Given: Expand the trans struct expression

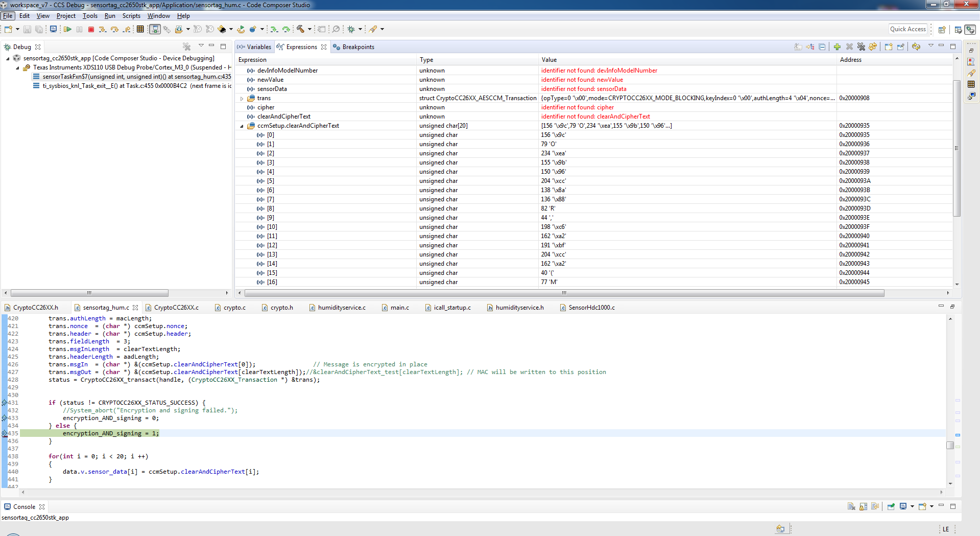Looking at the screenshot, I should pyautogui.click(x=242, y=99).
